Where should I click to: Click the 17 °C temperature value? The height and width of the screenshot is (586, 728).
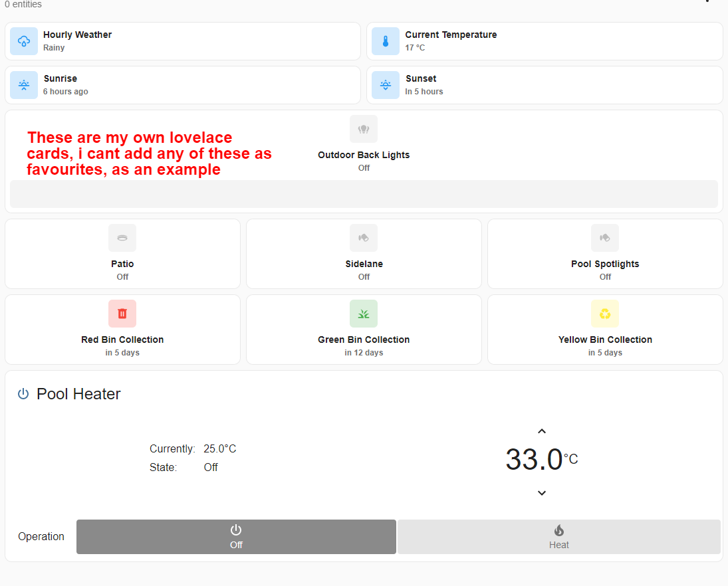pos(415,48)
